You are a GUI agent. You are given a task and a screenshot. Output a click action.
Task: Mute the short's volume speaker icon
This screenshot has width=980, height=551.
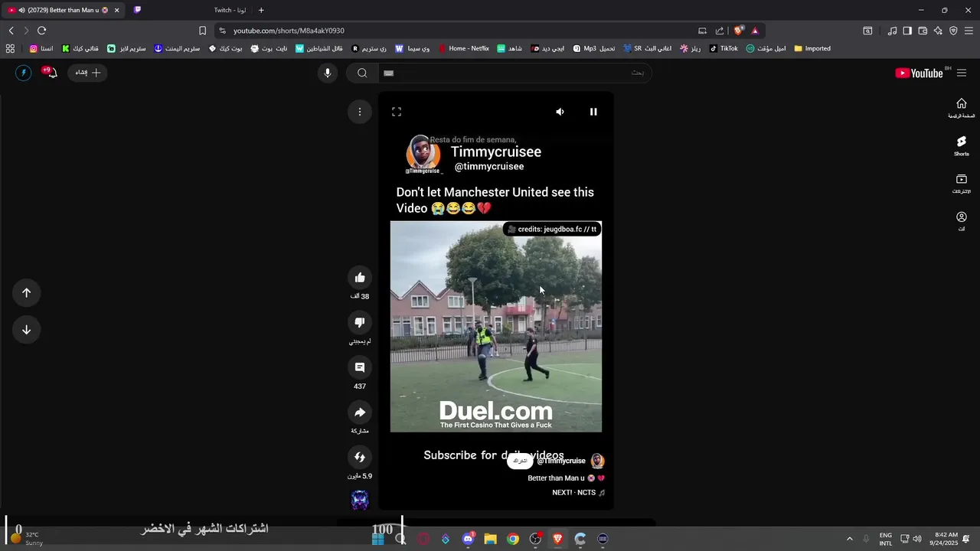pyautogui.click(x=560, y=112)
